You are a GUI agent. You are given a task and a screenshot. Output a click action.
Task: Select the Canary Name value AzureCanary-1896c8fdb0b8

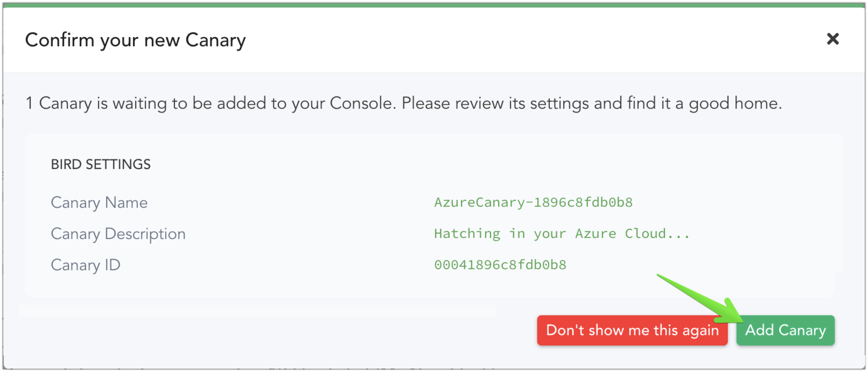[x=533, y=202]
